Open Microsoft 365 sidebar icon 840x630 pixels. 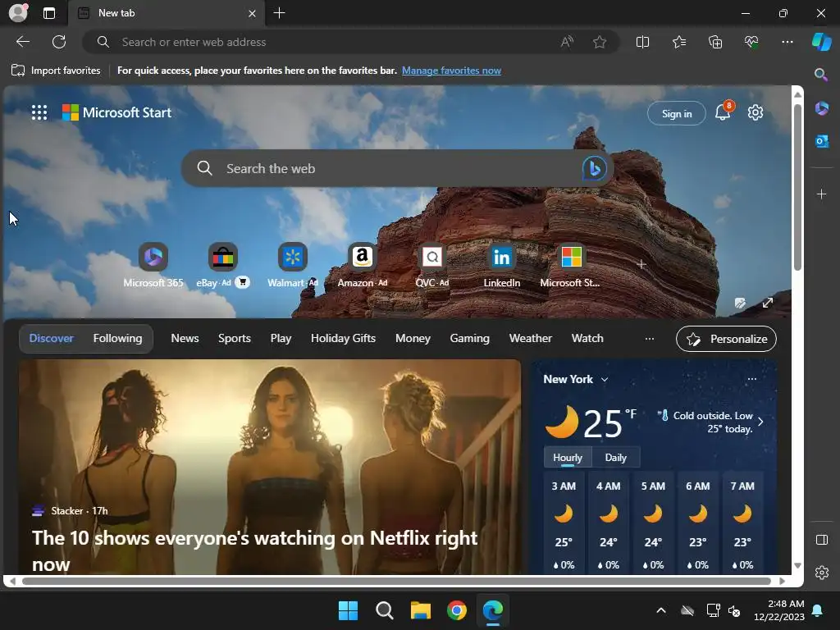pyautogui.click(x=821, y=108)
